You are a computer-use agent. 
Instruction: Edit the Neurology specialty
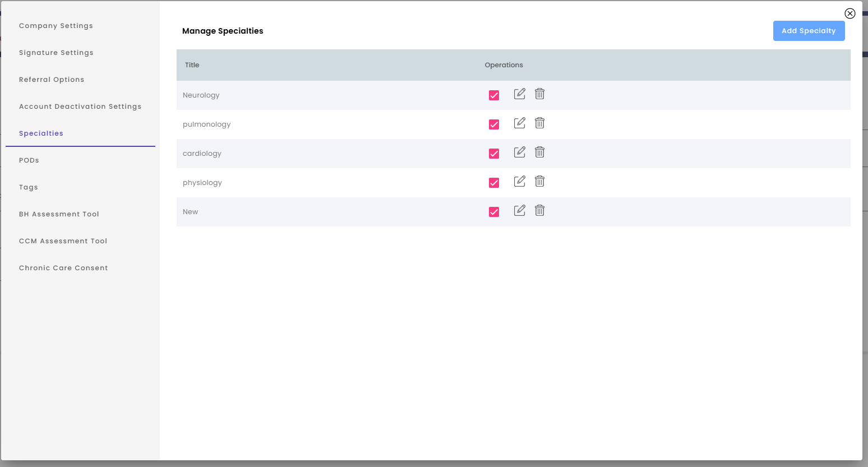click(520, 94)
